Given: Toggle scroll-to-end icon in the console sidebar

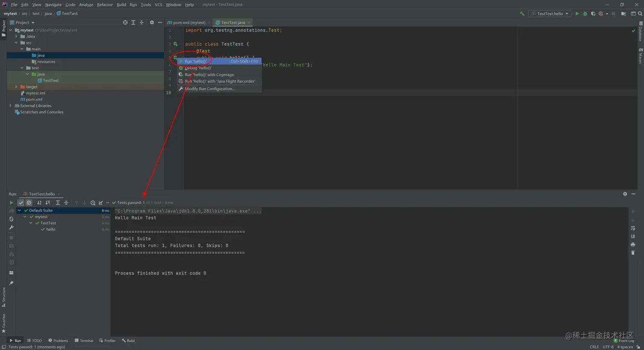Looking at the screenshot, I should coord(633,237).
